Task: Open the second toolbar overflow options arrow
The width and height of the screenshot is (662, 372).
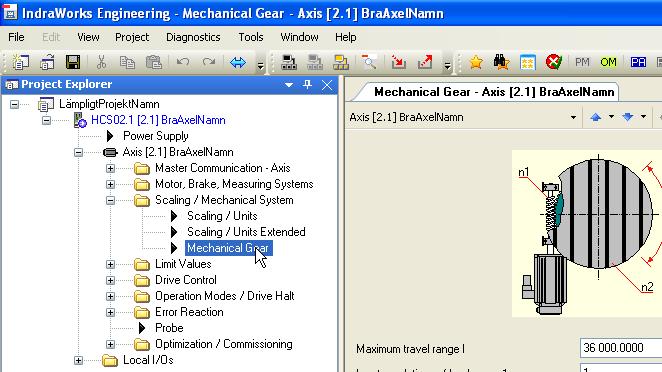Action: click(447, 66)
